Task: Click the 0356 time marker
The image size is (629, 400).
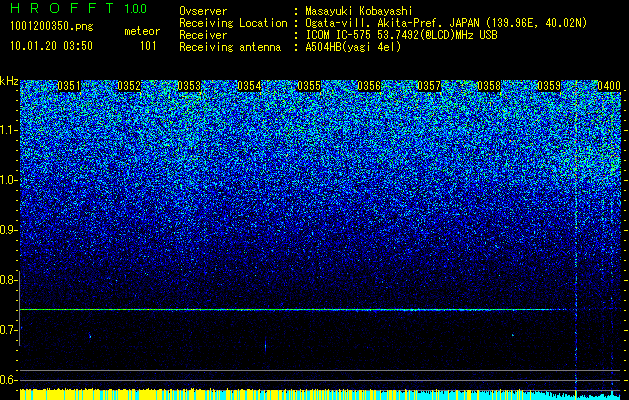Action: pos(369,86)
